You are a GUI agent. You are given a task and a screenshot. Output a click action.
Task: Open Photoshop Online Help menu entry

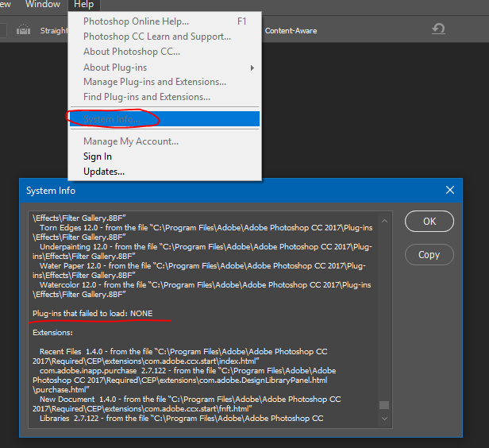click(x=164, y=21)
